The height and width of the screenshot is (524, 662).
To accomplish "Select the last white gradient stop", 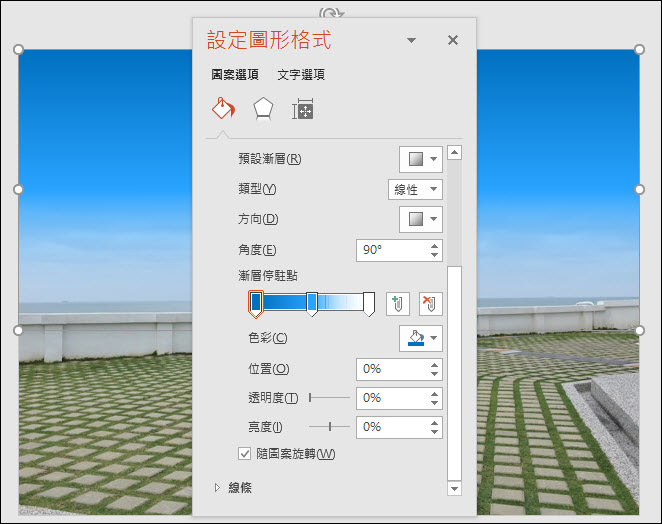I will (369, 304).
